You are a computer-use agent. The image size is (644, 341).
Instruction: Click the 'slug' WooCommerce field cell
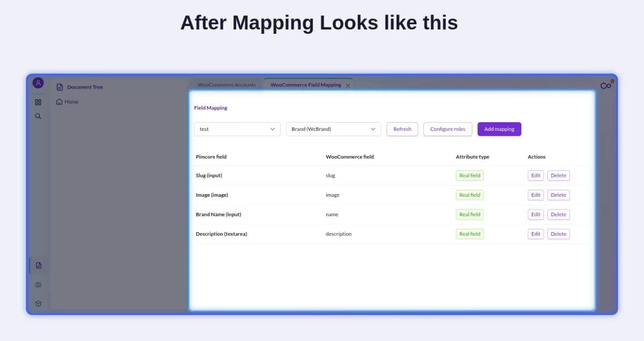331,175
